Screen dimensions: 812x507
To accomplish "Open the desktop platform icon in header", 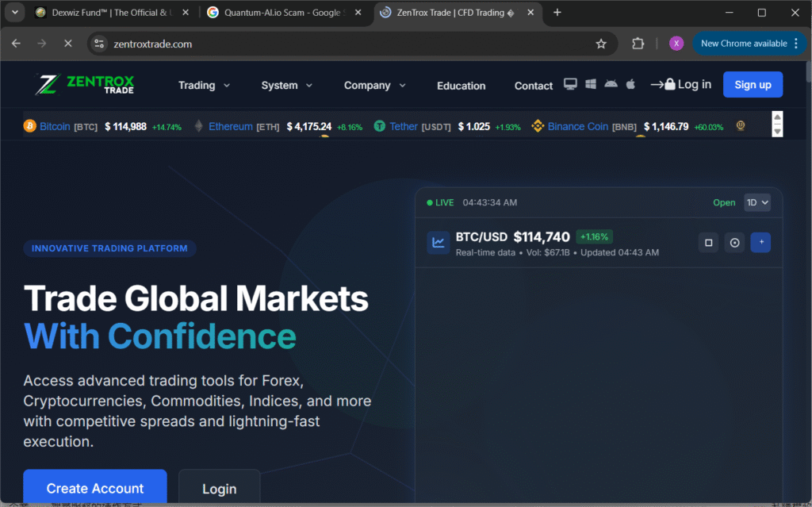I will coord(570,83).
